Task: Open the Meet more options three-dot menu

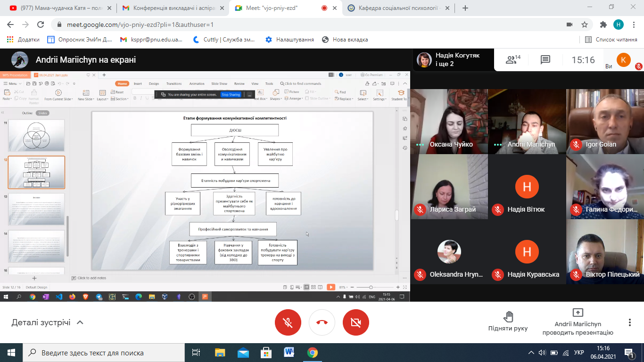Action: tap(629, 322)
